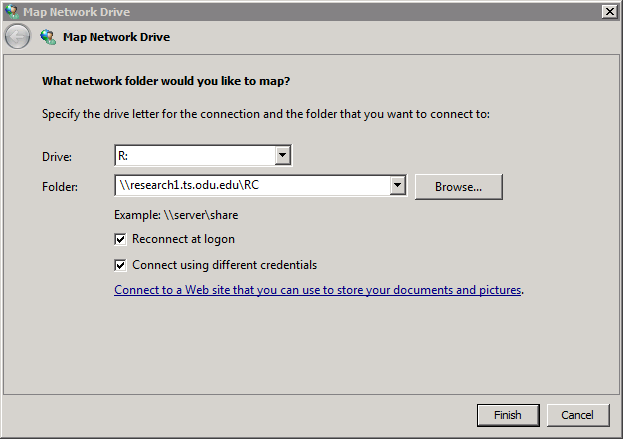
Task: Click the drive icon beside the wizard header
Action: point(47,37)
